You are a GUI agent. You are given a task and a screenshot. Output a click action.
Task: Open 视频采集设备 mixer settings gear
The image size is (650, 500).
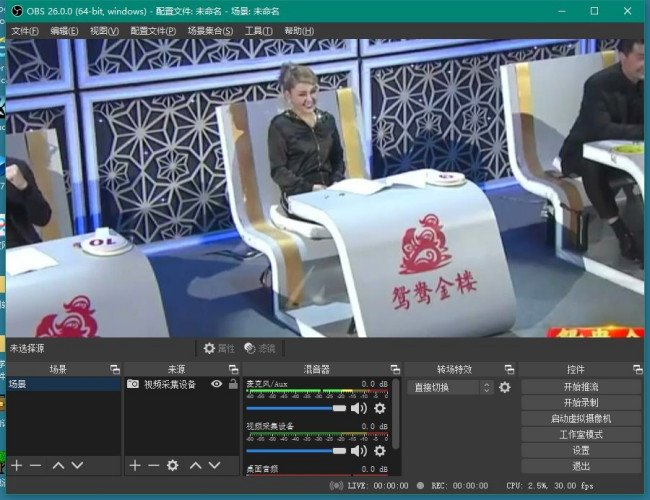(x=380, y=451)
